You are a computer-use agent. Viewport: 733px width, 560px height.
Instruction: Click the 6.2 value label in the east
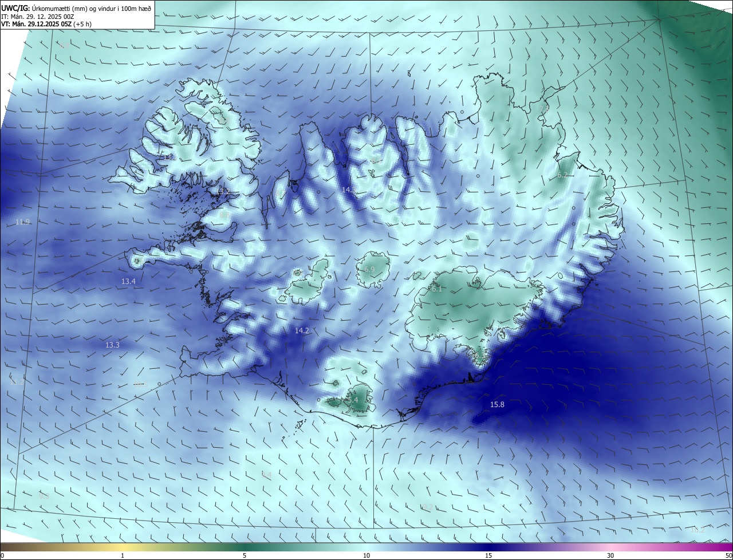tap(562, 175)
